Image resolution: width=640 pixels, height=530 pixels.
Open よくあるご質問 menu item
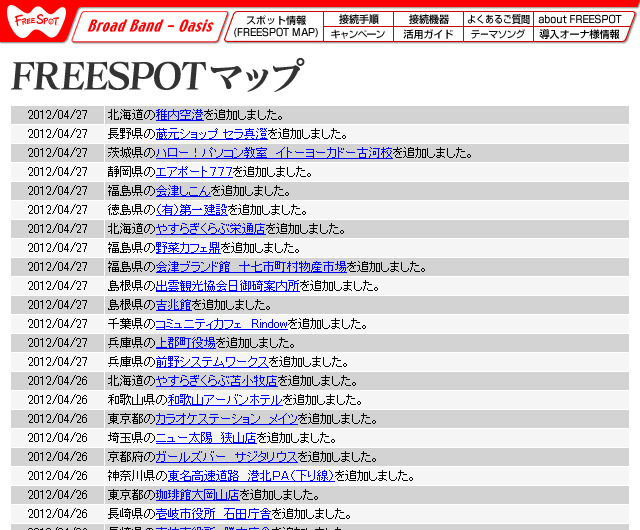click(498, 19)
